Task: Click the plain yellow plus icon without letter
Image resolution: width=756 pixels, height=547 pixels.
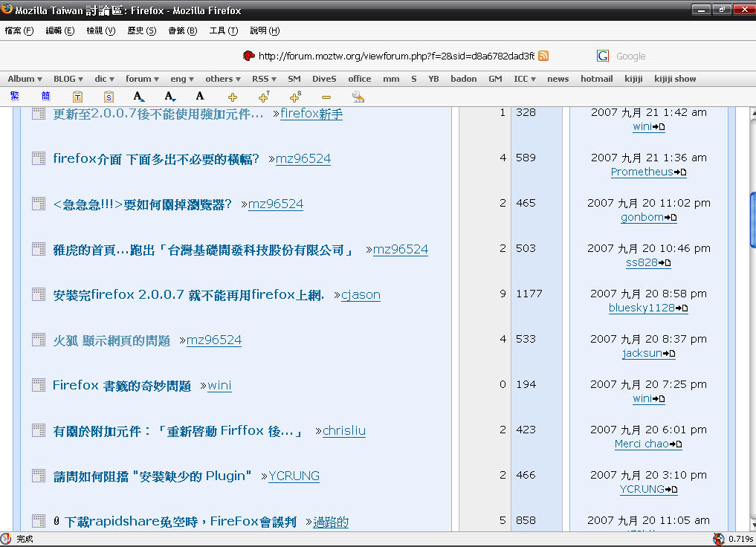Action: (x=233, y=97)
